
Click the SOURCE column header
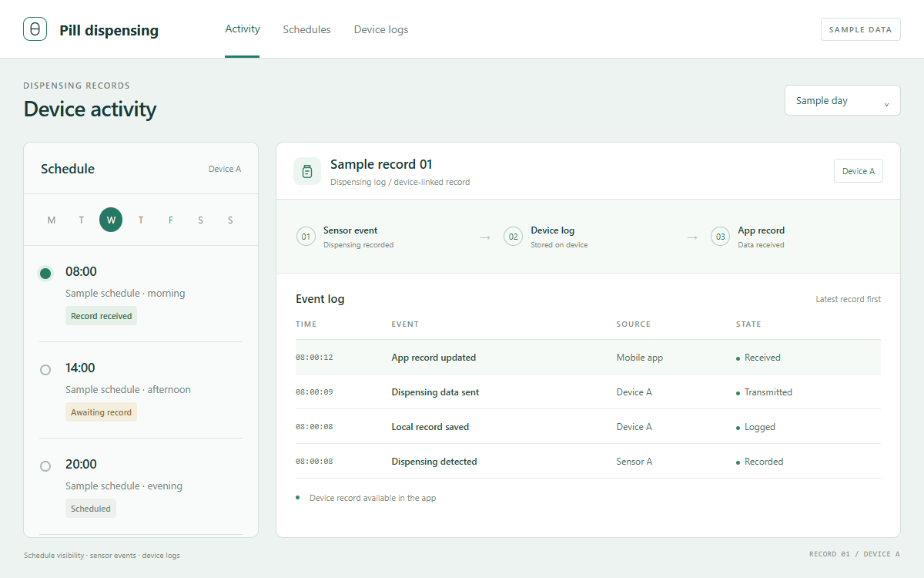coord(633,324)
